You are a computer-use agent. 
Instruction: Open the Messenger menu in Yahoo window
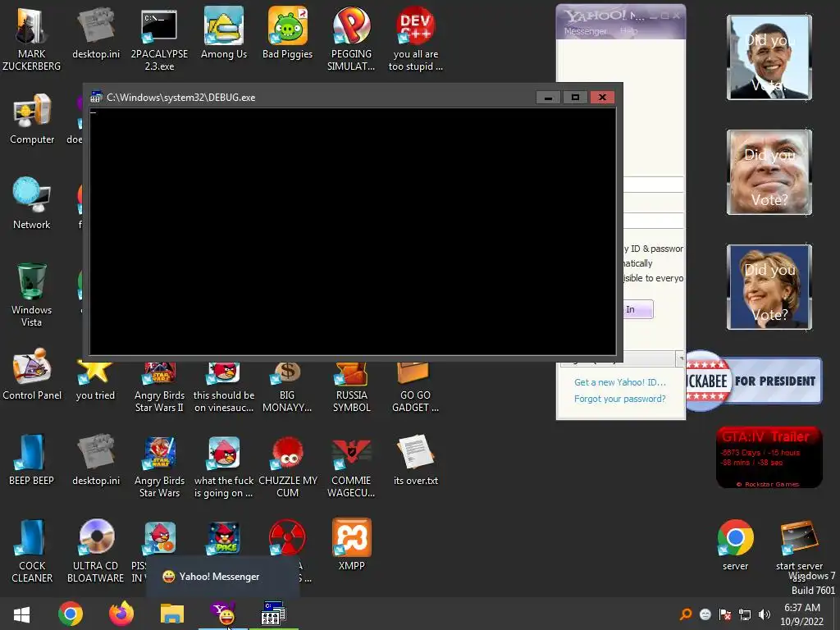(x=585, y=31)
